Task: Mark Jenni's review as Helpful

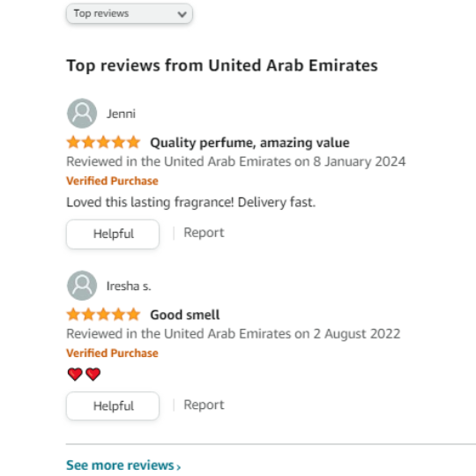Action: point(113,234)
